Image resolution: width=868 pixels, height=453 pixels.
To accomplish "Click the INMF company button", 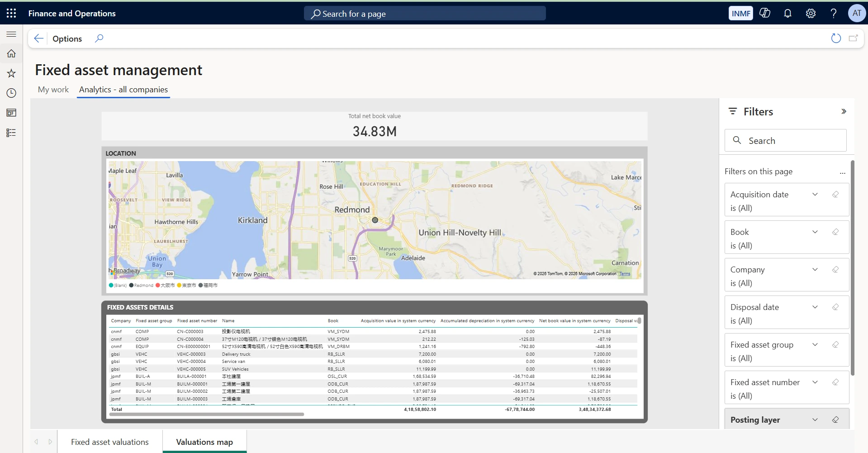I will pyautogui.click(x=741, y=14).
